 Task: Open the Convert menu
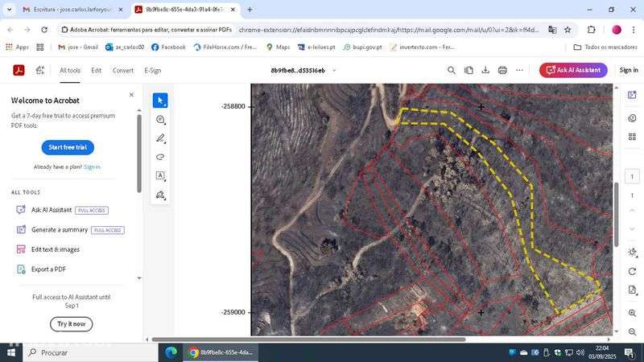[x=123, y=71]
